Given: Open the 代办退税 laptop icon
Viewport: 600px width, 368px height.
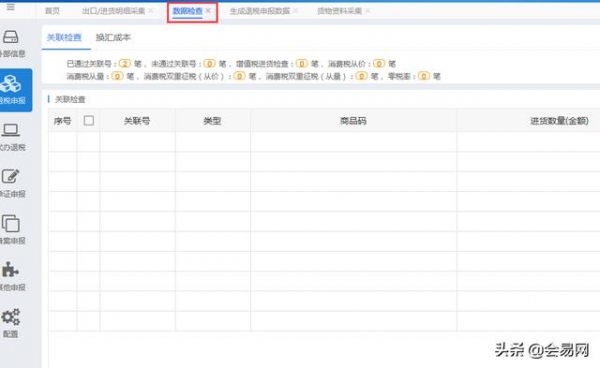Looking at the screenshot, I should pyautogui.click(x=10, y=130).
